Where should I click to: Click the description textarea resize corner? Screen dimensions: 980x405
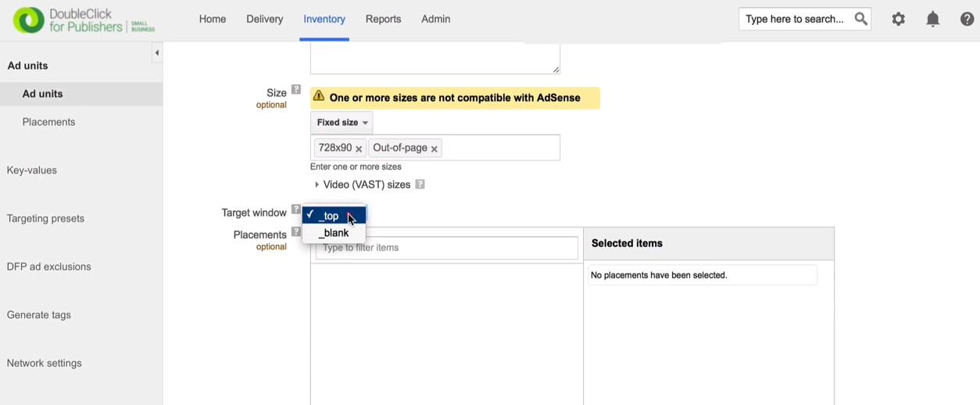(x=556, y=70)
